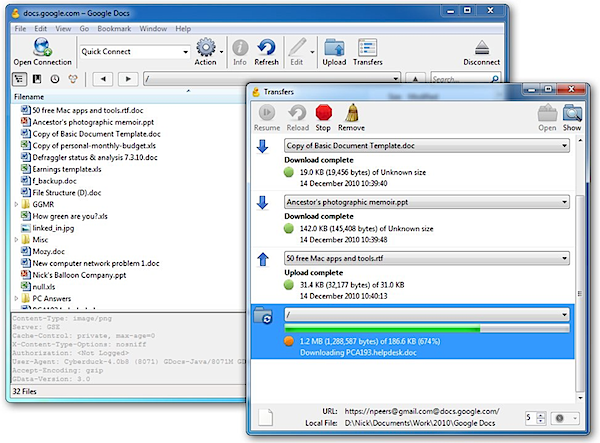Viewport: 600px width, 443px height.
Task: Click the go up folder arrow button
Action: [415, 78]
